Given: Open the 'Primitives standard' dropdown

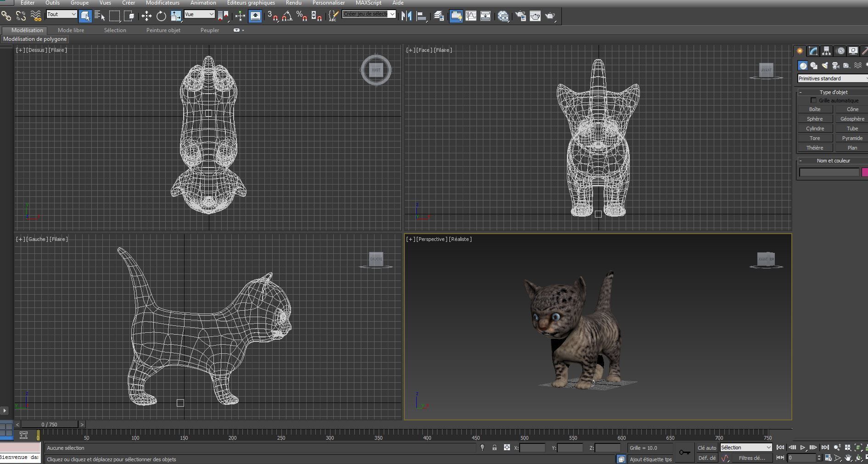Looking at the screenshot, I should coord(833,78).
